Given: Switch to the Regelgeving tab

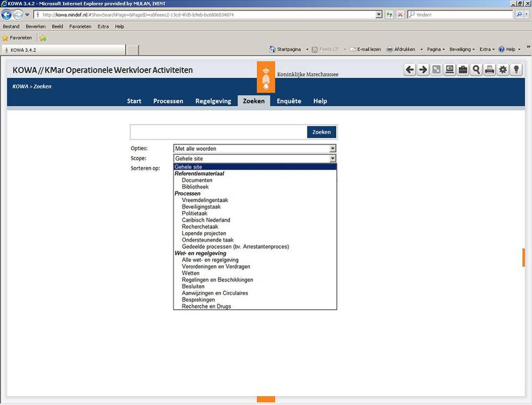Looking at the screenshot, I should 213,101.
